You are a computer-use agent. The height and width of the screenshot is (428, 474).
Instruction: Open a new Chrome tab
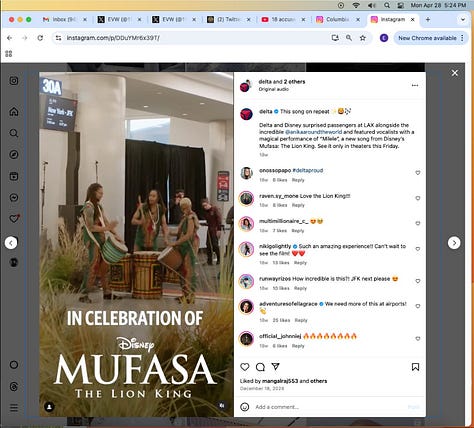(428, 20)
